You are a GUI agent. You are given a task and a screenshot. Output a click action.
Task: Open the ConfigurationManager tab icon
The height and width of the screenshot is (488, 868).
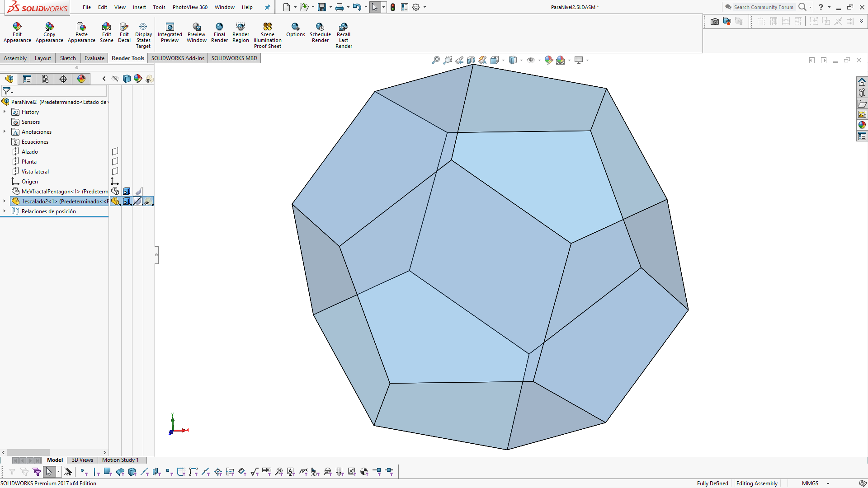(x=45, y=79)
